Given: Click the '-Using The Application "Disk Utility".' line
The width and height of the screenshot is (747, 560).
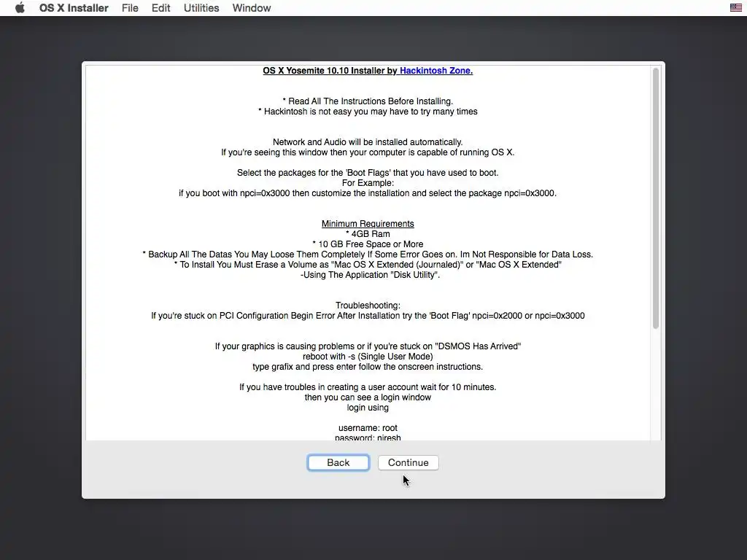Looking at the screenshot, I should pos(370,275).
